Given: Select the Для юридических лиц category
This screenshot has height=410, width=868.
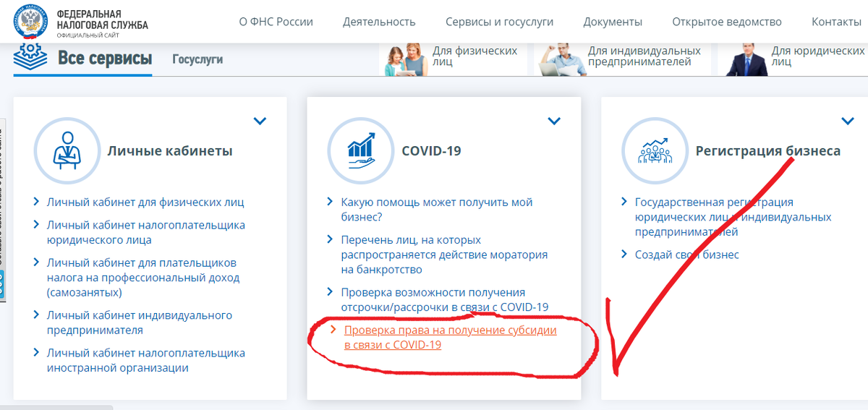Looking at the screenshot, I should tap(794, 59).
